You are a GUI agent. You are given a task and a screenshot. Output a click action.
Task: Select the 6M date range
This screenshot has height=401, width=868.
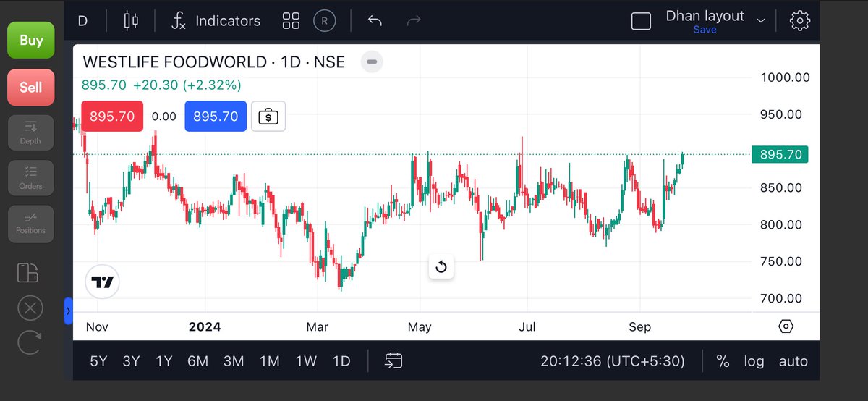coord(197,361)
